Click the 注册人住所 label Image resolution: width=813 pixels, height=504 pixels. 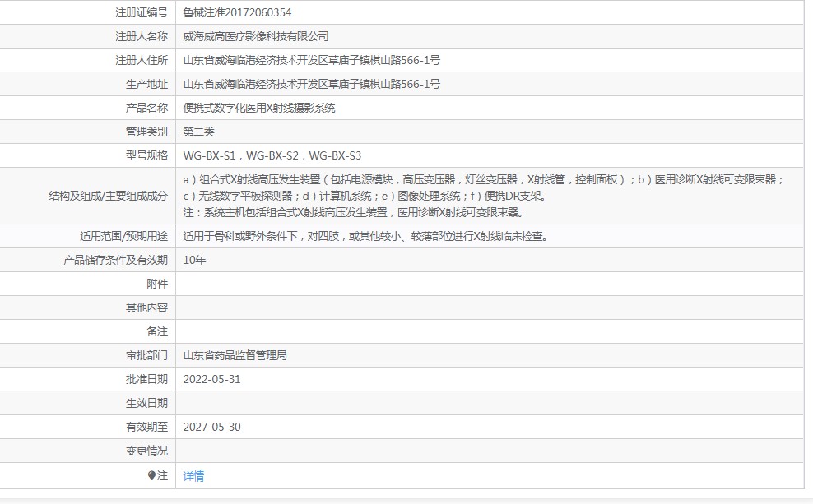coord(142,60)
